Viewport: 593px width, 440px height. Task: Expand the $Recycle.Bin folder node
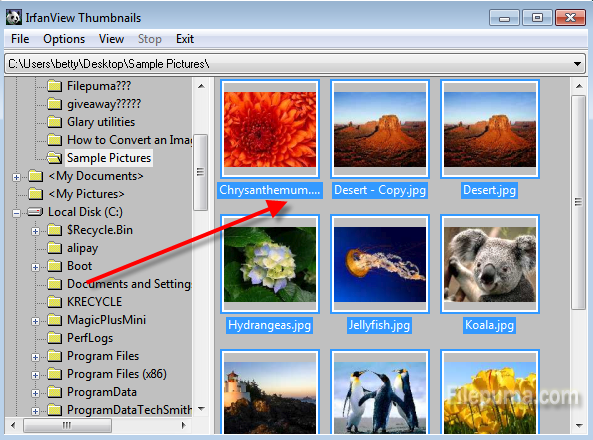tap(35, 231)
